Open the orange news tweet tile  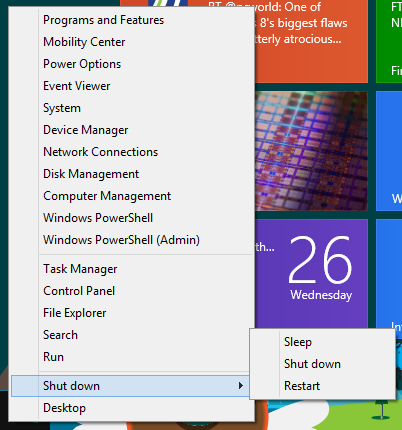(x=311, y=41)
